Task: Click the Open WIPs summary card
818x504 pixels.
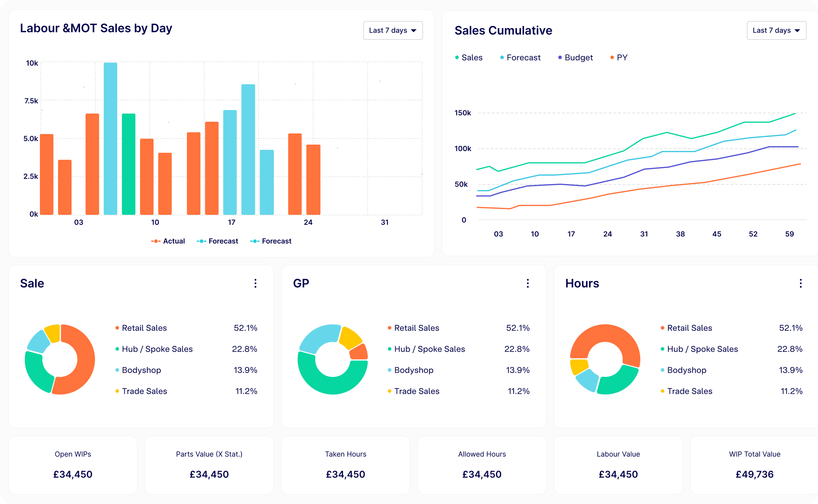Action: [73, 465]
